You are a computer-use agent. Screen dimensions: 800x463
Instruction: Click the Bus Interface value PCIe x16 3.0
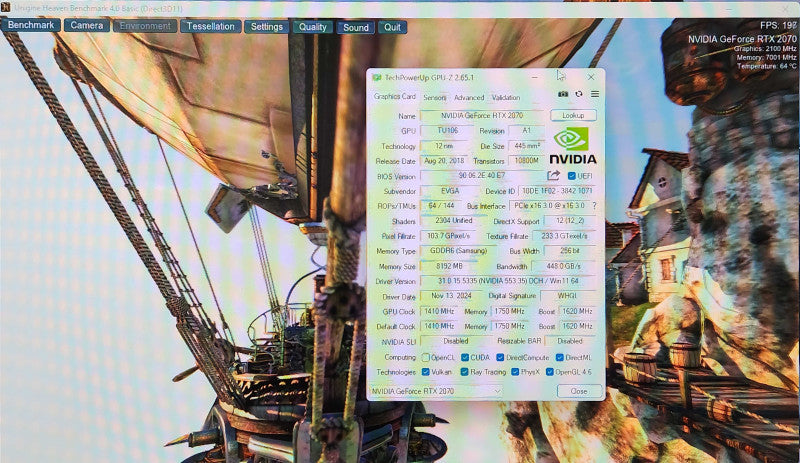549,206
